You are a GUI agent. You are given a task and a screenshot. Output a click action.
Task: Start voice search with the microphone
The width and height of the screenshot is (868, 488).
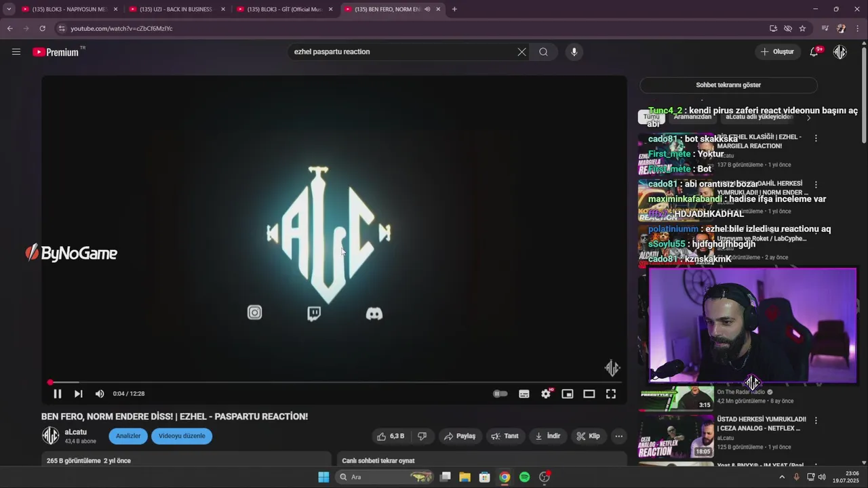(574, 52)
